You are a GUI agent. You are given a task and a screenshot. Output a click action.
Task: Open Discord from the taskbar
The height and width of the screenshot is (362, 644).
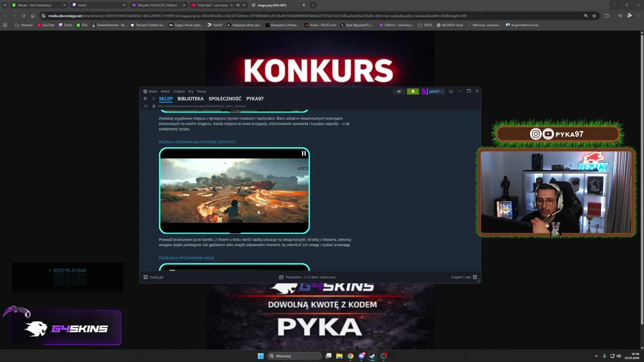[x=361, y=356]
